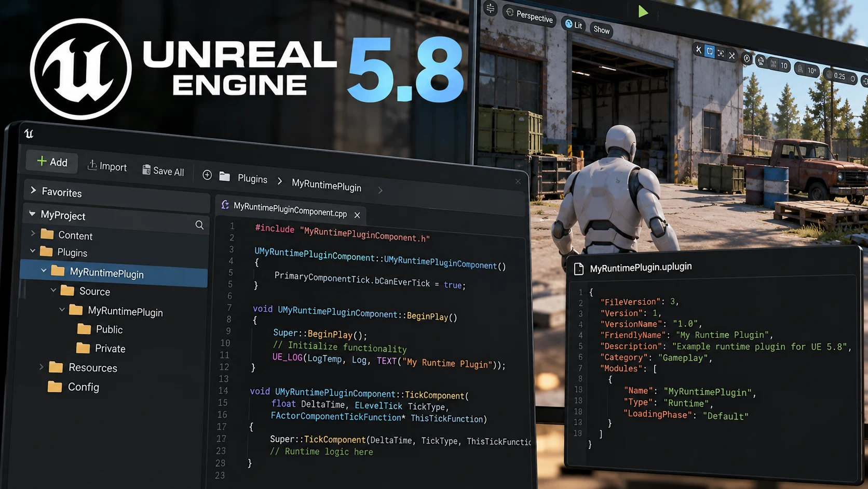Click the green Play button
The width and height of the screenshot is (868, 489).
coord(643,11)
